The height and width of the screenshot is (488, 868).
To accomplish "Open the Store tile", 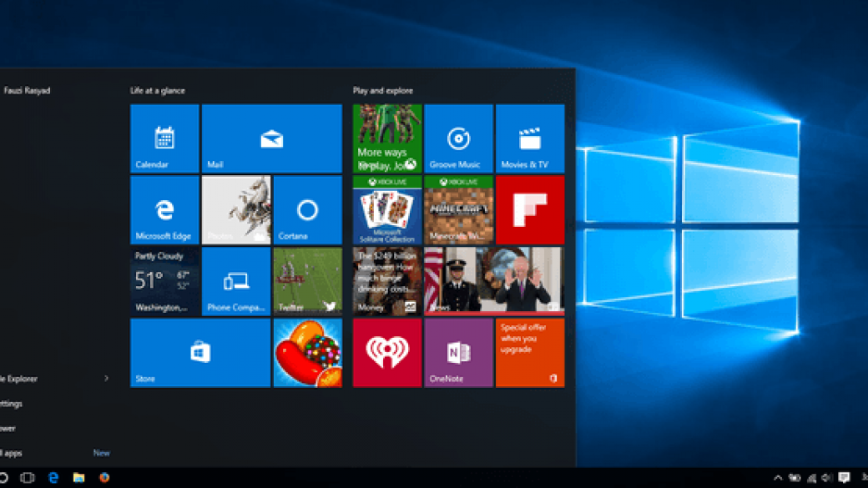I will pos(200,352).
